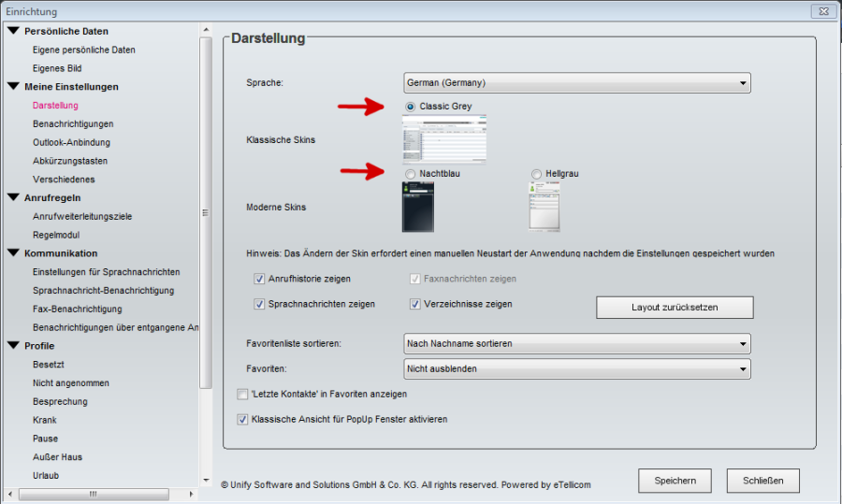Open Favoritenliste sortieren dropdown
The width and height of the screenshot is (842, 504).
(x=577, y=344)
